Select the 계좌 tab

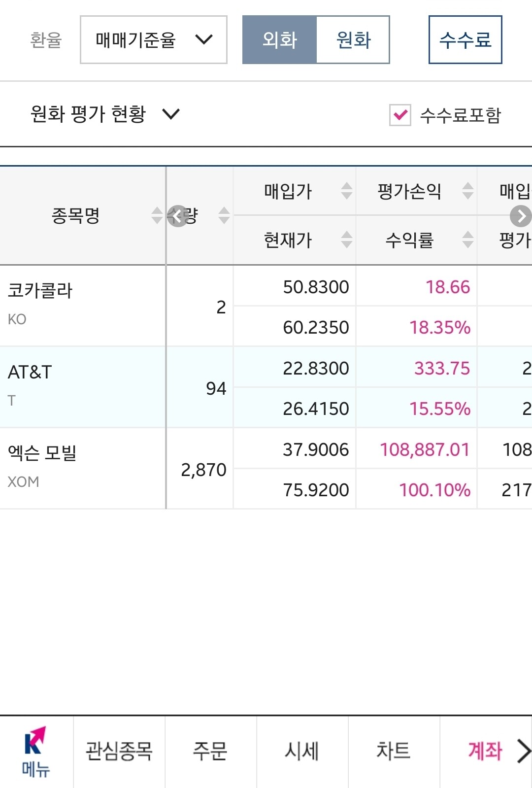485,752
